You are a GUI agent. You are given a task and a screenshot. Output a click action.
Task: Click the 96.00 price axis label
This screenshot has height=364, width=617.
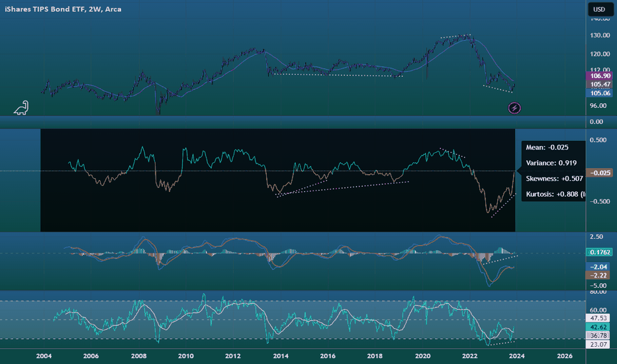[598, 105]
